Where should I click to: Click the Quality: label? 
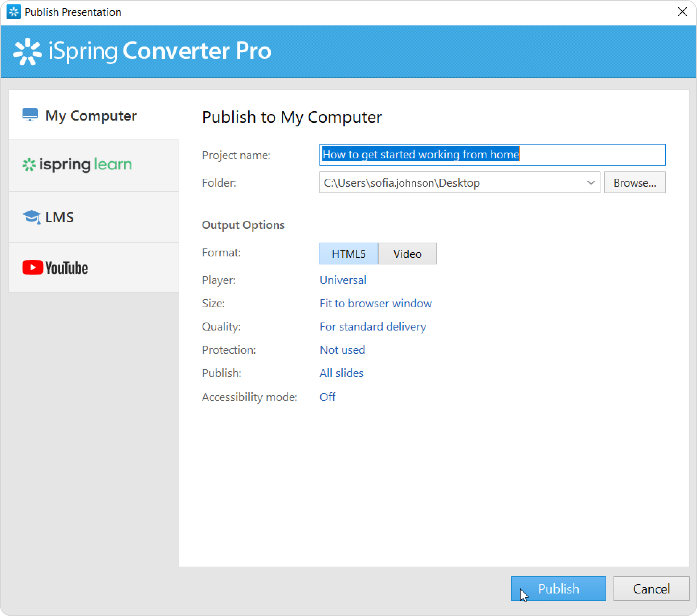coord(221,327)
